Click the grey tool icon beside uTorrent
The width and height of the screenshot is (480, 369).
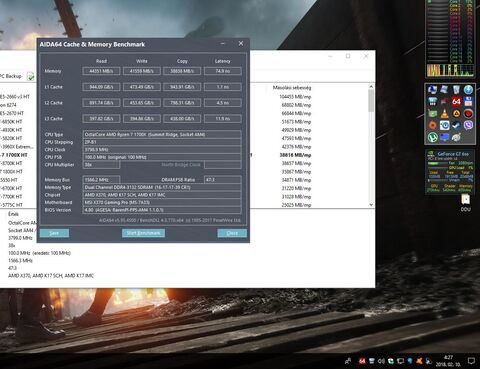click(456, 137)
